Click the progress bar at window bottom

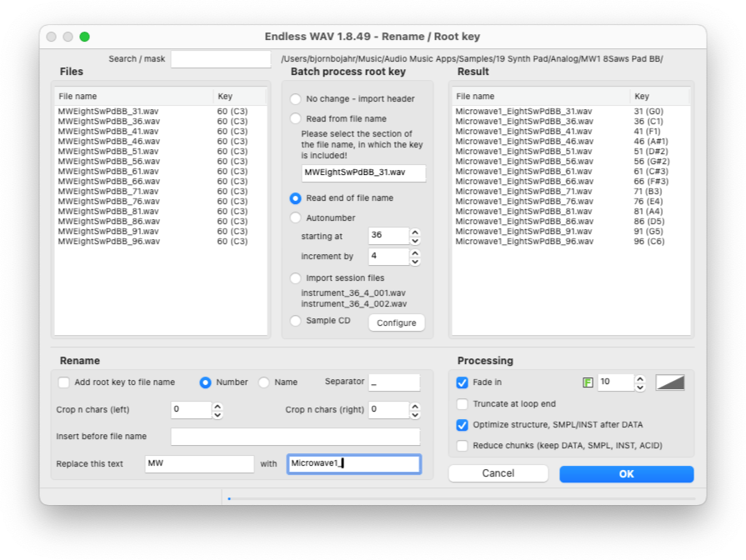(x=462, y=498)
